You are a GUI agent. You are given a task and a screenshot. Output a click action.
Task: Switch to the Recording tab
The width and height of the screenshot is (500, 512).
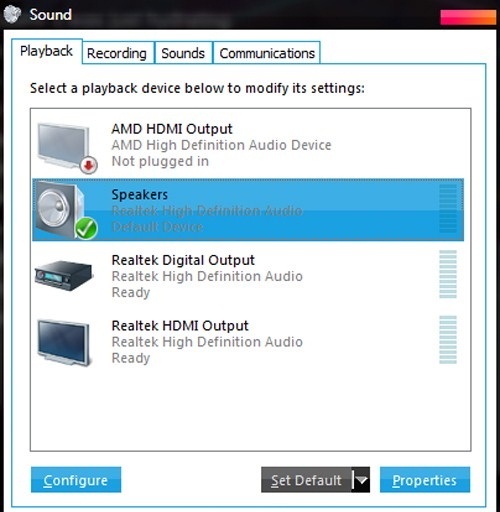point(117,53)
